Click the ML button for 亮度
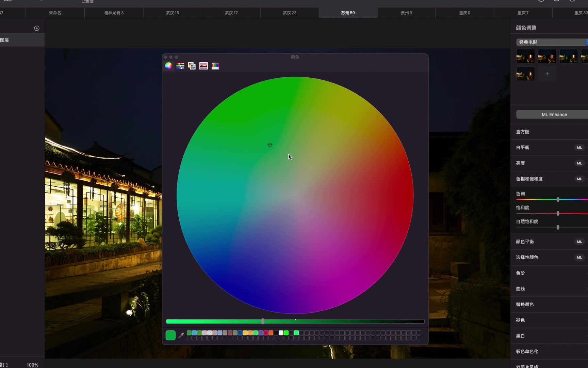Image resolution: width=588 pixels, height=368 pixels. tap(579, 163)
